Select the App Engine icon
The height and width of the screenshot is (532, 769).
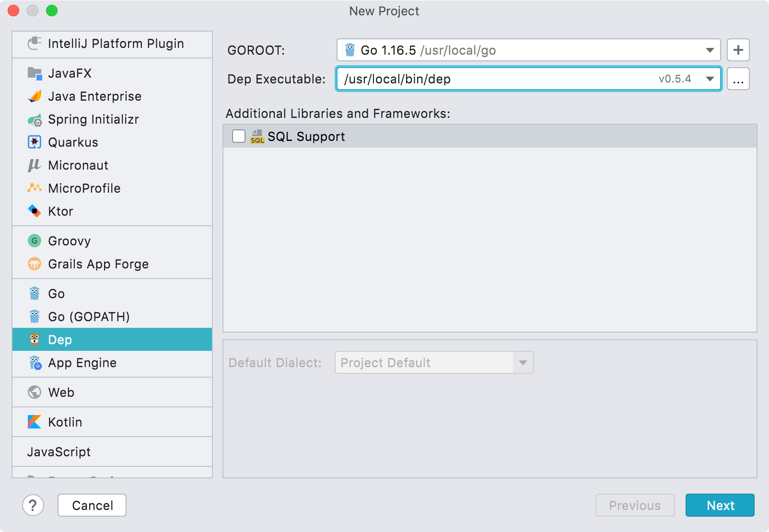click(34, 363)
